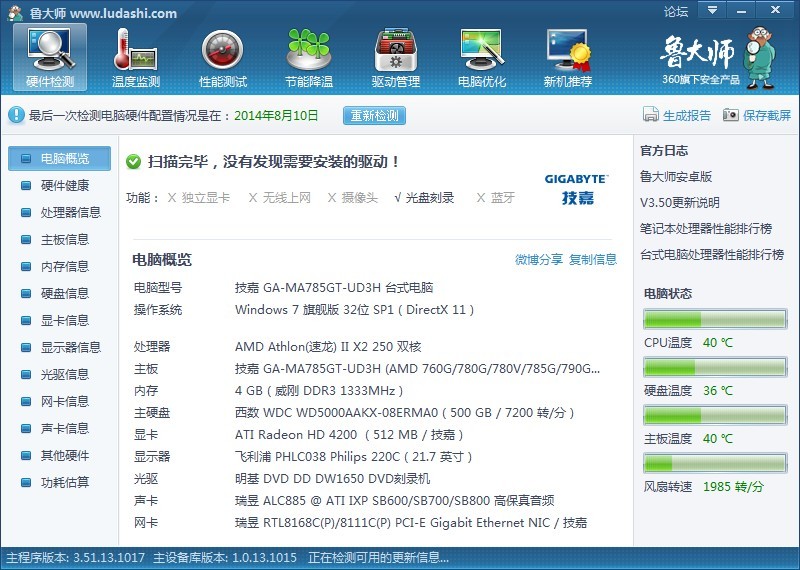Open the titlebar dropdown menu arrow
Image resolution: width=800 pixels, height=570 pixels.
(712, 9)
